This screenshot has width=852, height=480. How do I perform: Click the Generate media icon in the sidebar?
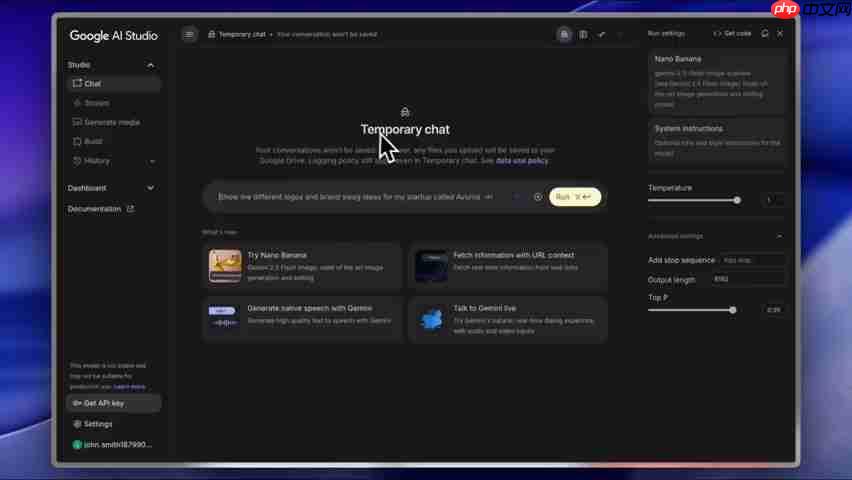pyautogui.click(x=77, y=122)
